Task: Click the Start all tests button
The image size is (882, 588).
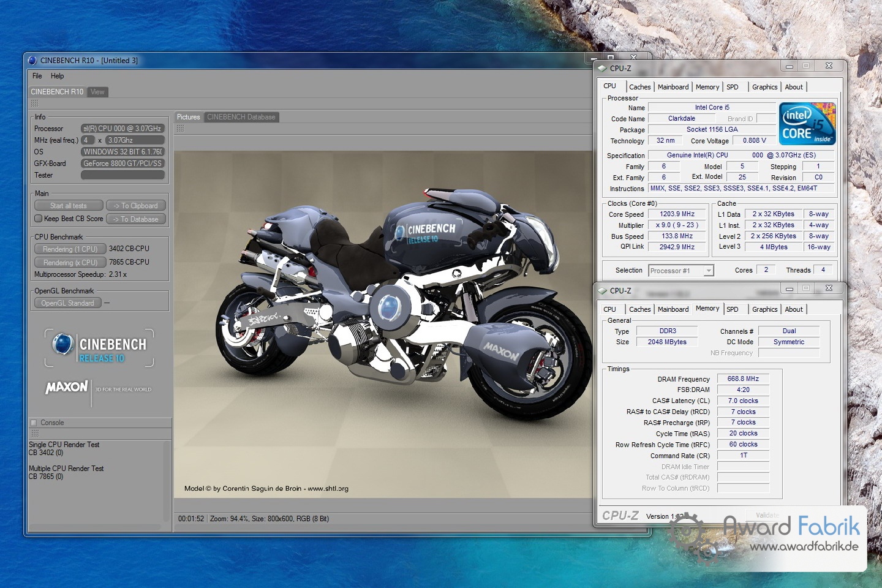Action: tap(68, 206)
